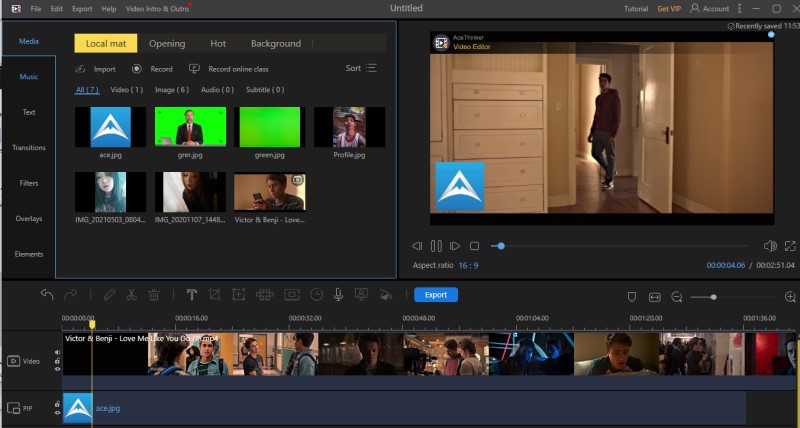Open the zoom-frame tool with plus sign
Screen dimensions: 800x428
(x=238, y=295)
